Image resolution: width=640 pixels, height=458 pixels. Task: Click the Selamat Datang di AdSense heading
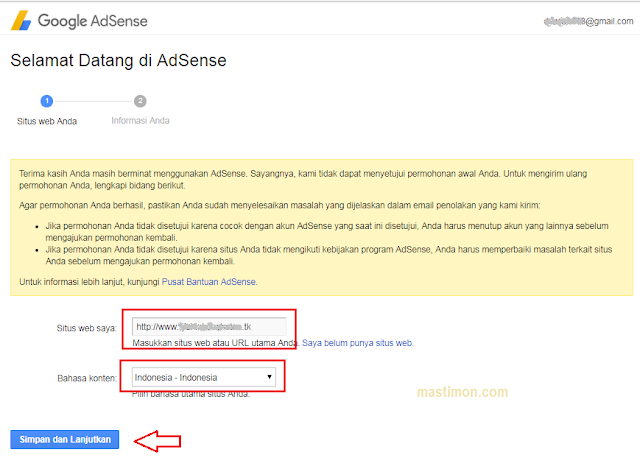(x=118, y=60)
